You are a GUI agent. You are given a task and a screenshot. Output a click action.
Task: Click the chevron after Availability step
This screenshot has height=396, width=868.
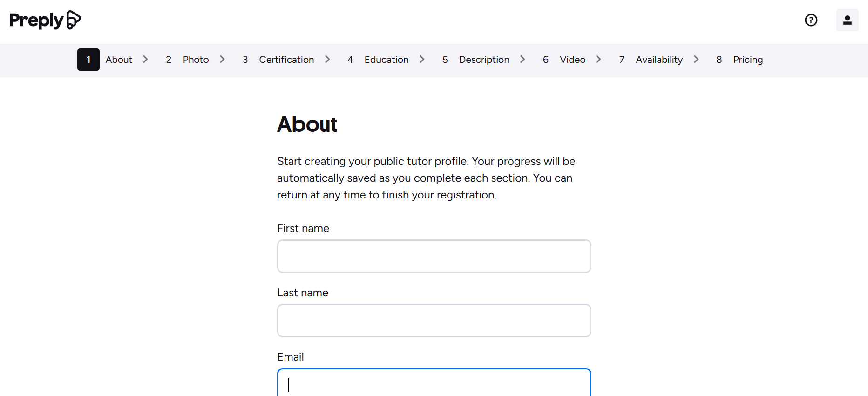point(696,60)
